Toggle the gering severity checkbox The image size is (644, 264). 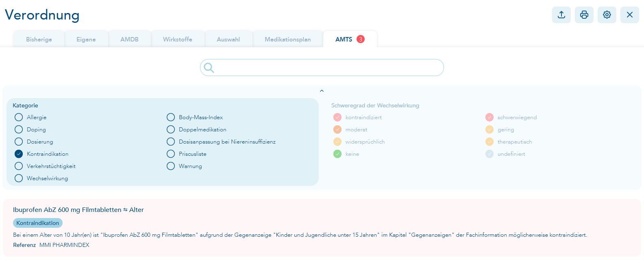click(x=490, y=129)
